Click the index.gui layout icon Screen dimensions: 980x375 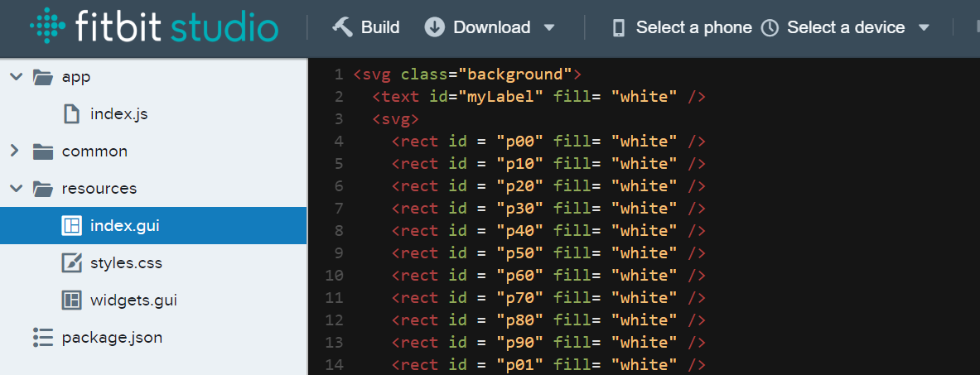coord(72,226)
